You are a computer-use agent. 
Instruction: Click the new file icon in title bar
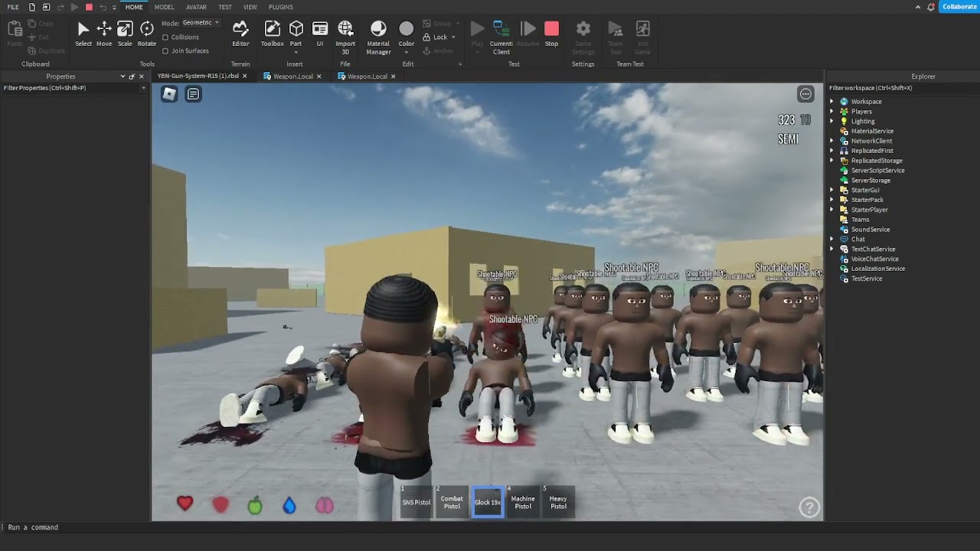[x=31, y=7]
